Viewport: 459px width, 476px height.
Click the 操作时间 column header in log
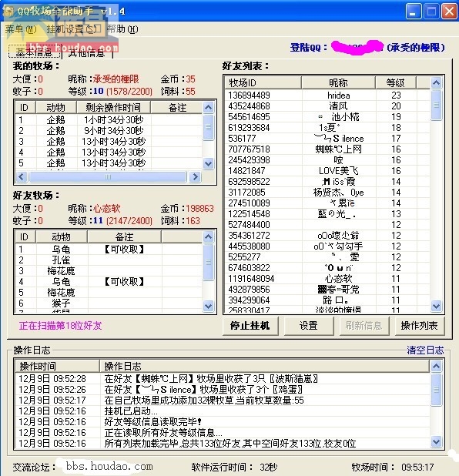tap(57, 366)
